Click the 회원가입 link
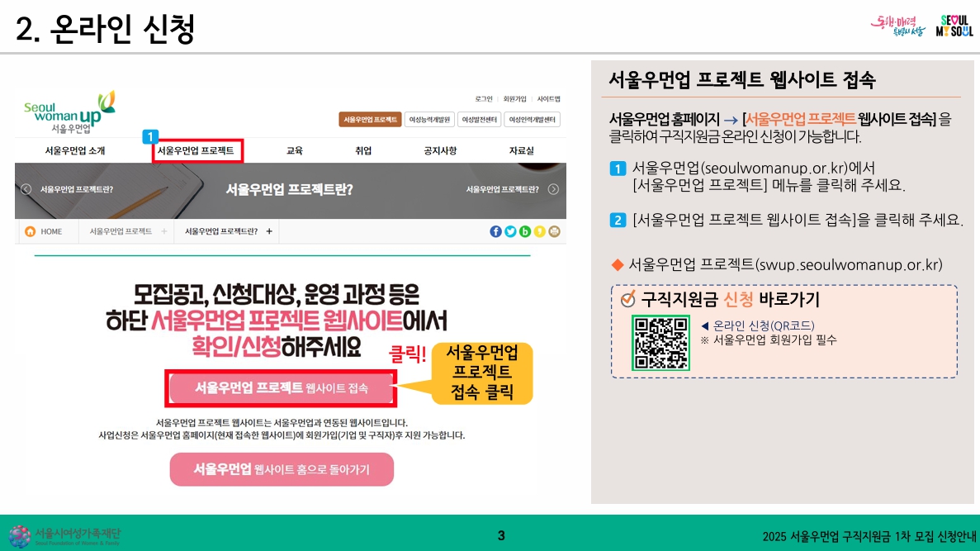The height and width of the screenshot is (551, 980). tap(515, 99)
